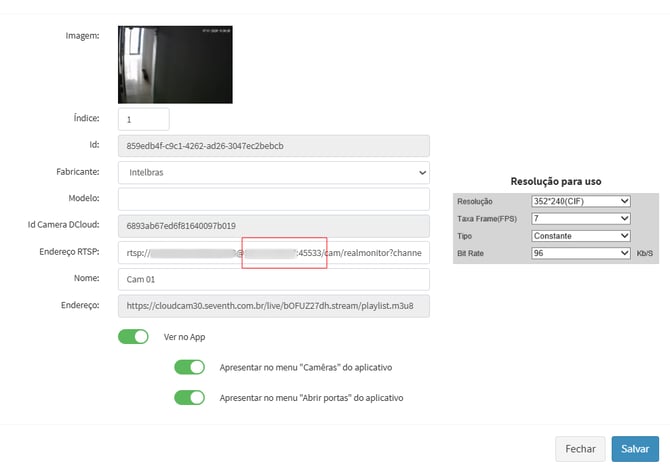Click the Fechar button
This screenshot has width=670, height=470.
tap(579, 449)
